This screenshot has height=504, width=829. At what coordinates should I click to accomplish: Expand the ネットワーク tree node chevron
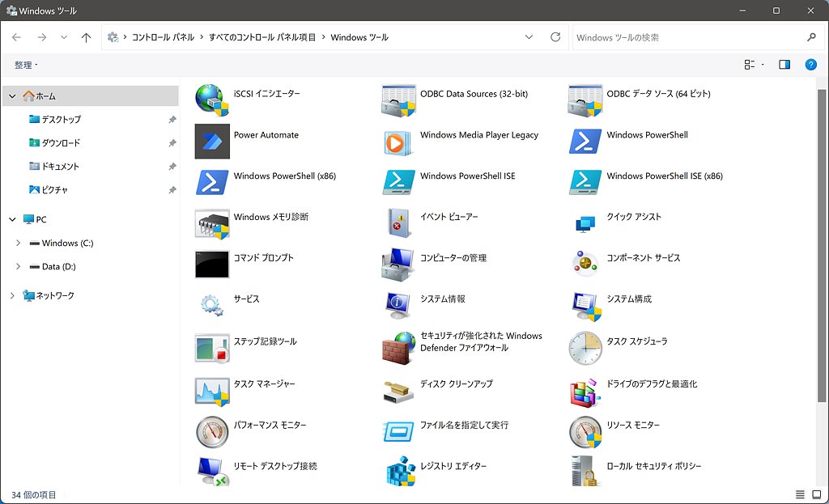[x=12, y=295]
